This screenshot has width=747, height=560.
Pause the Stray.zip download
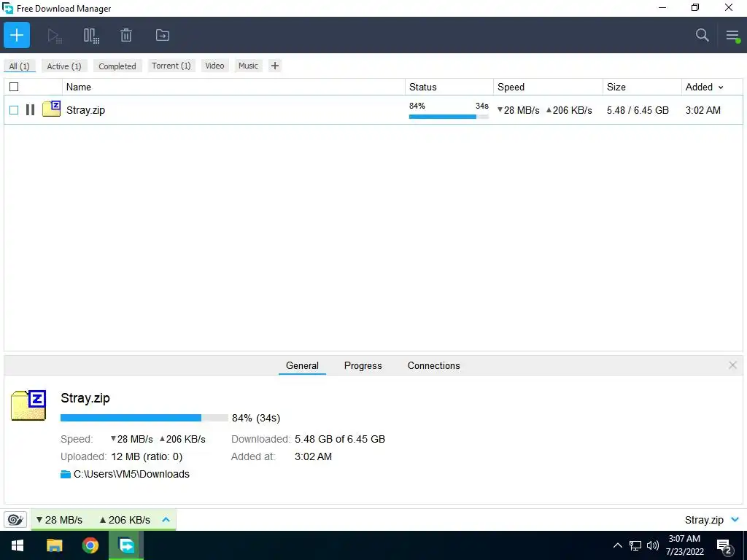[x=30, y=110]
